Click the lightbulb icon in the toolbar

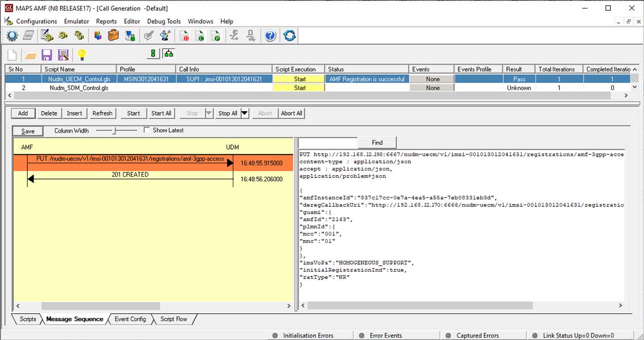point(82,55)
